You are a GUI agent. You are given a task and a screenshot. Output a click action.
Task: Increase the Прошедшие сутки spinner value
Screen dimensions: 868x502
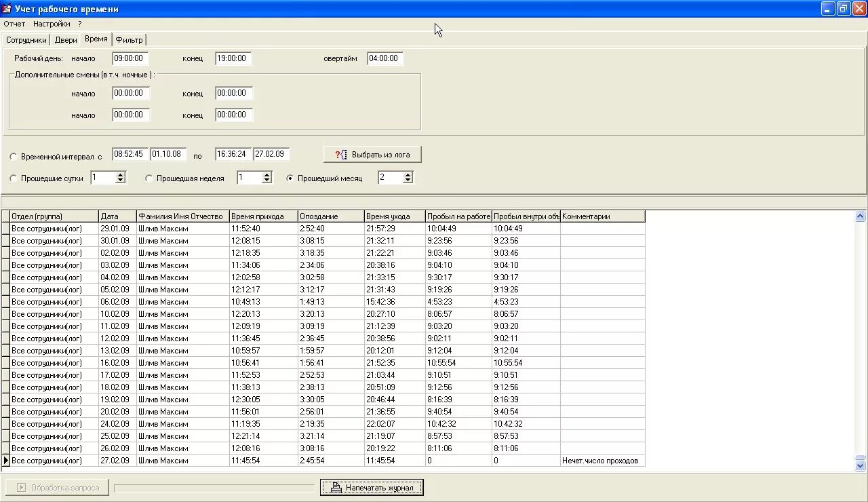pos(121,174)
